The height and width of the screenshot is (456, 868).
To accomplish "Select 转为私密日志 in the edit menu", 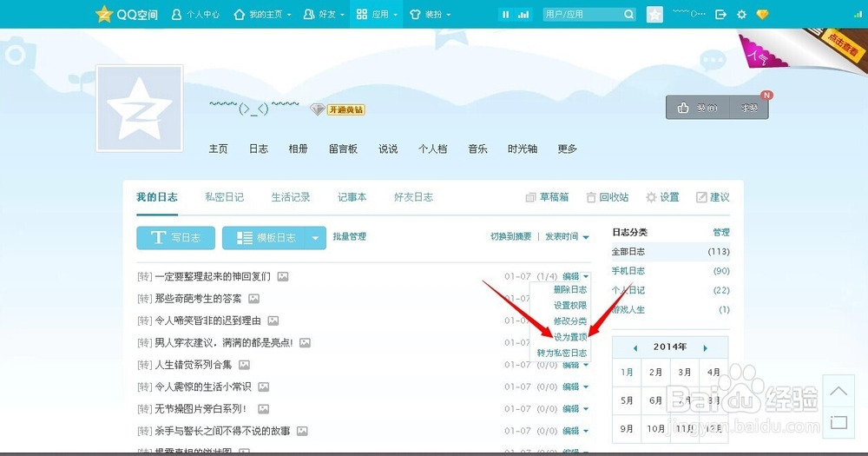I will coord(562,353).
